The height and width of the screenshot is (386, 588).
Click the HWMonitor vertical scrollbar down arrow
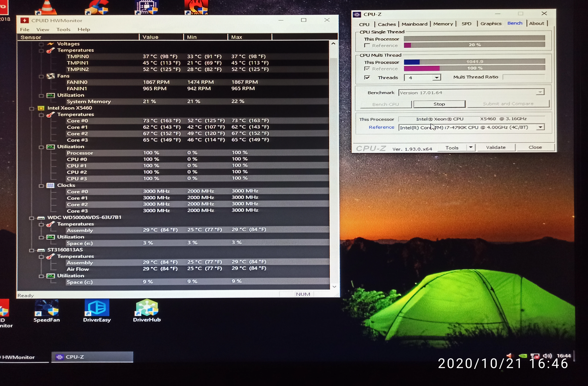click(334, 287)
